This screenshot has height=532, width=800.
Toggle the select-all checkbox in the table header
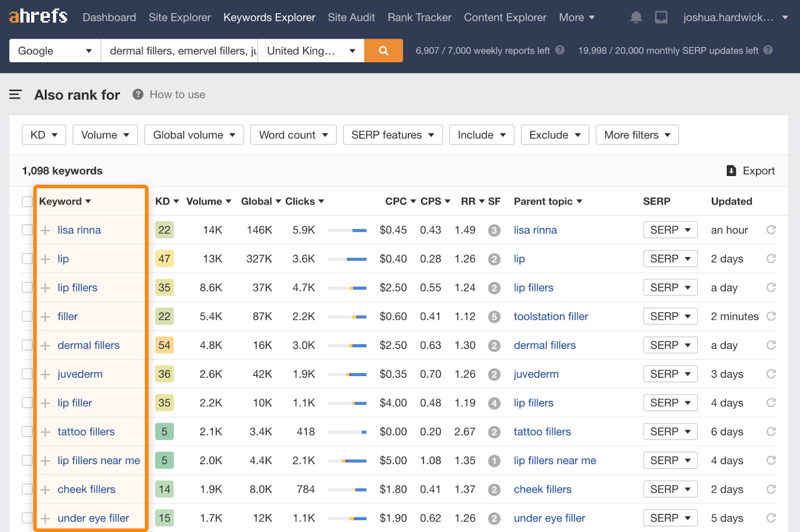[27, 201]
